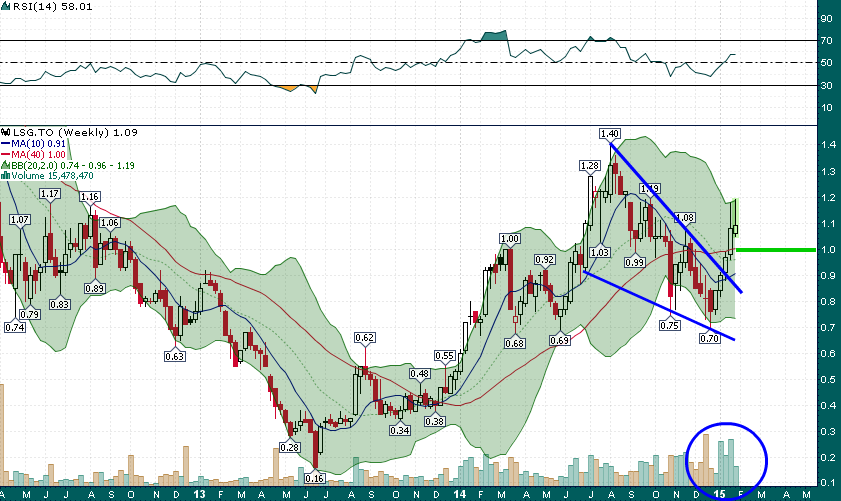Image resolution: width=841 pixels, height=501 pixels.
Task: Click the 0.79 price label
Action: 29,314
